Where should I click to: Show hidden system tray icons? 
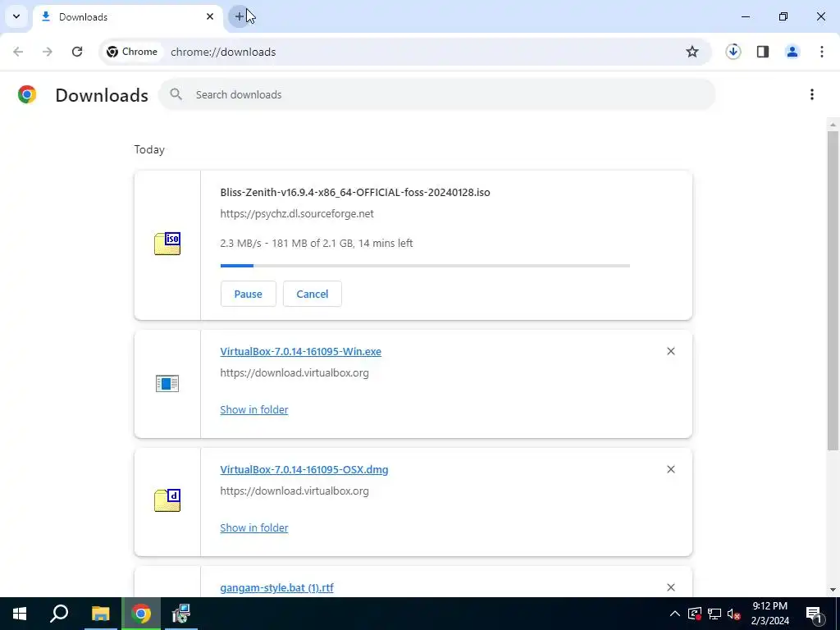675,614
